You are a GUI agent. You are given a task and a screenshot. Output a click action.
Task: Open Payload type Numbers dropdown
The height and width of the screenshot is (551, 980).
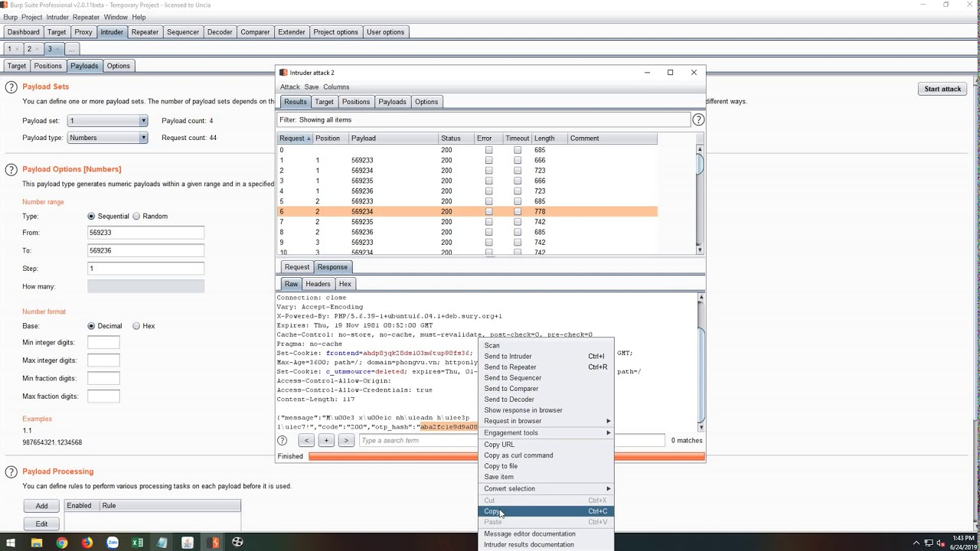107,138
